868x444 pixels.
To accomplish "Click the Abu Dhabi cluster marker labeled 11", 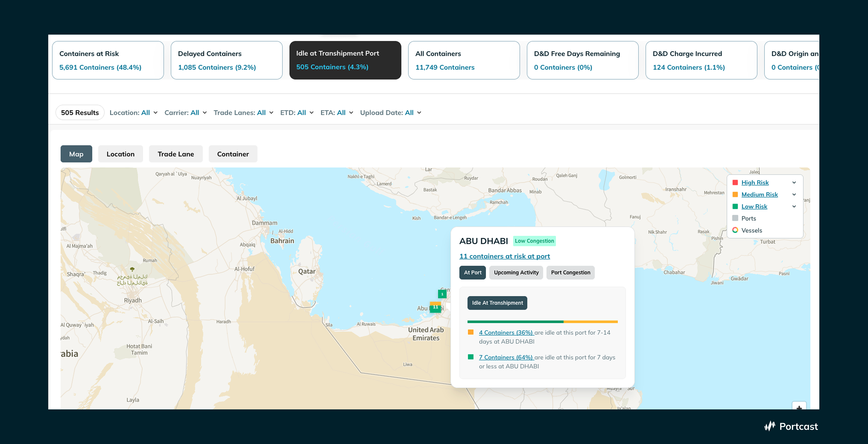I will (x=435, y=307).
